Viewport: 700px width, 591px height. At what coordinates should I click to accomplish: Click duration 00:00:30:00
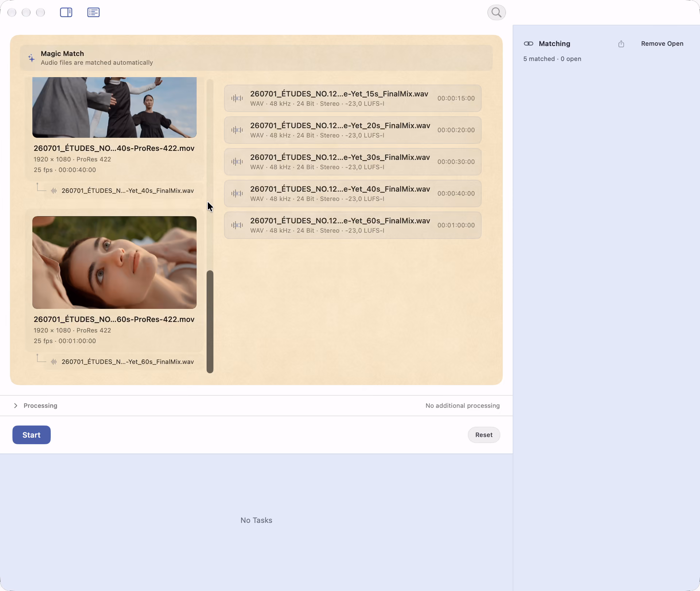point(456,162)
